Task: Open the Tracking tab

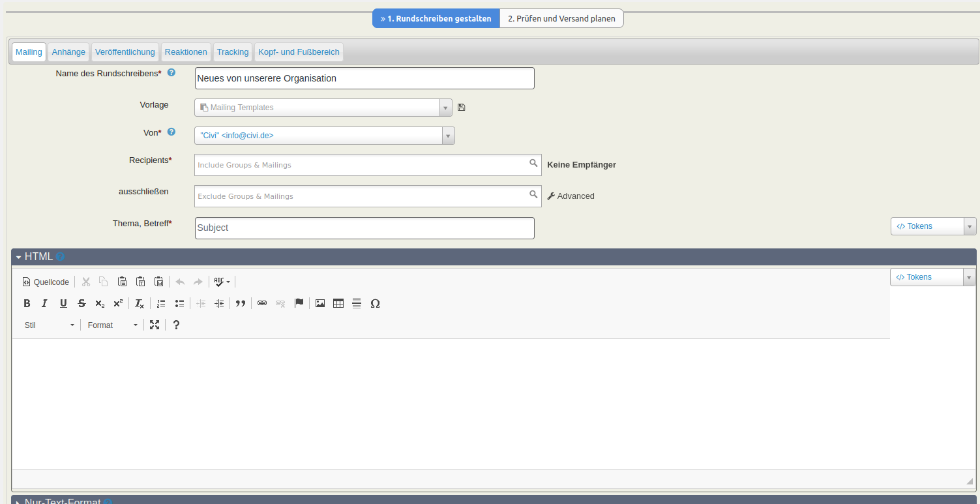Action: pos(233,52)
